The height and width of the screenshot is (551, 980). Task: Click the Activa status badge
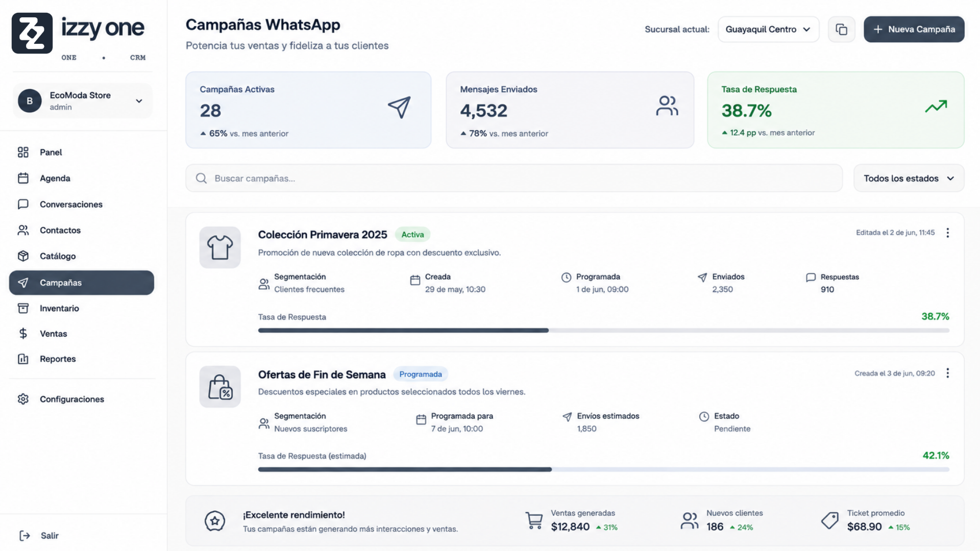[412, 235]
